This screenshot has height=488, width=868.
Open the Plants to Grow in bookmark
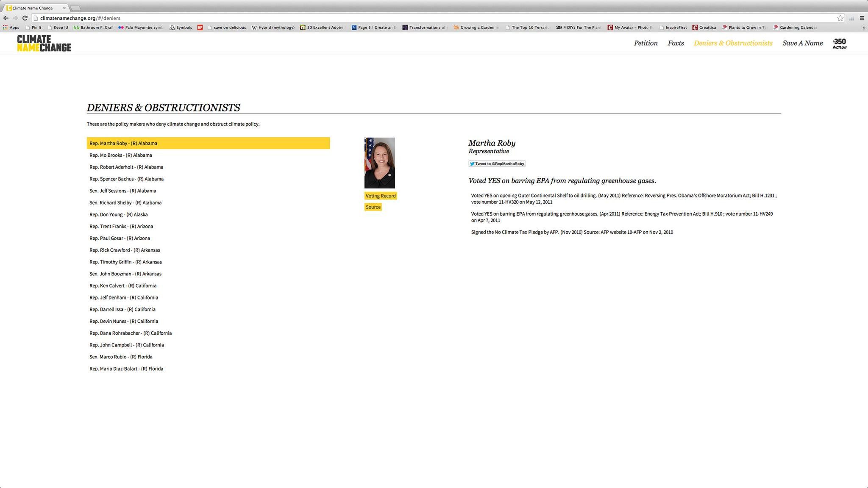(x=744, y=28)
